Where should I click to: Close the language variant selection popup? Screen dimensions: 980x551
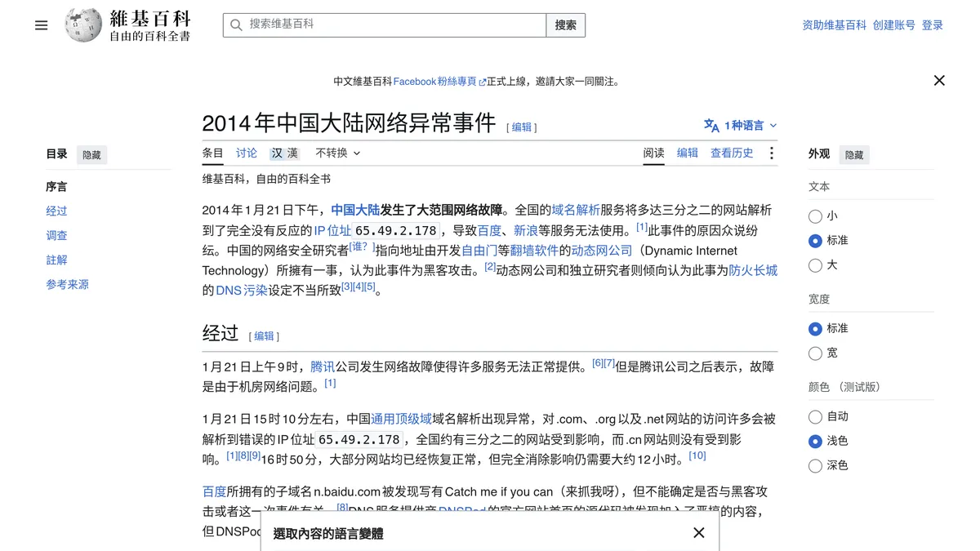(698, 533)
